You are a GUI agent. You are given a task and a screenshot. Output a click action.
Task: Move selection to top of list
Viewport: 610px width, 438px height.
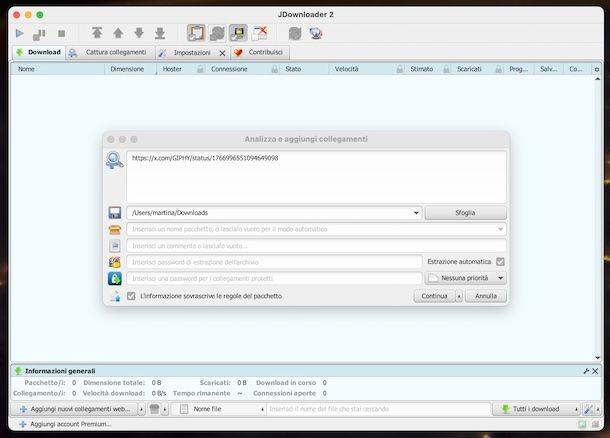click(x=97, y=33)
